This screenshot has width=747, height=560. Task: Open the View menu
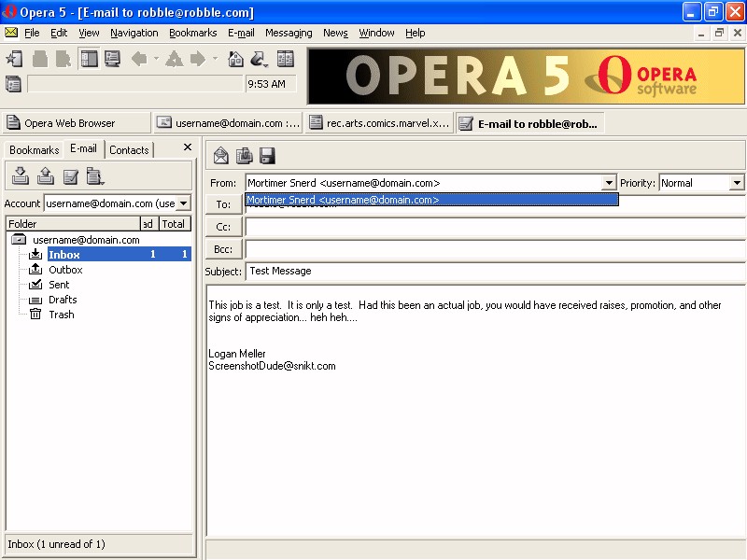click(x=89, y=33)
